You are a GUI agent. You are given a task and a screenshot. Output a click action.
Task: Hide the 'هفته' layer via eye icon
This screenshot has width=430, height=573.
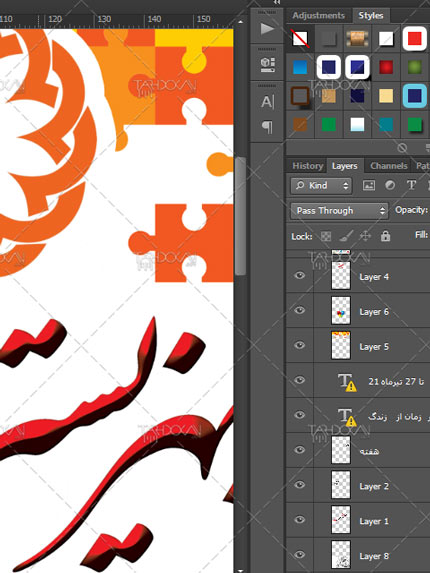tap(300, 450)
